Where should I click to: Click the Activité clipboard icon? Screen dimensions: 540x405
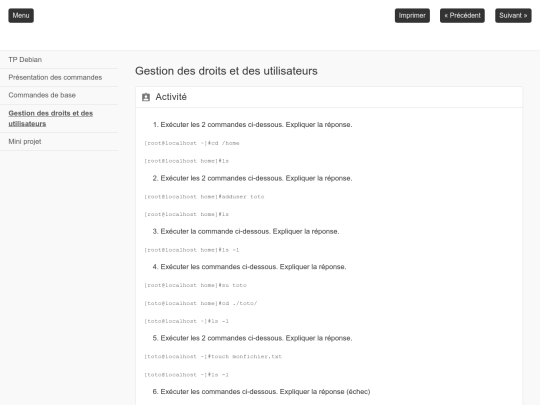pyautogui.click(x=146, y=97)
